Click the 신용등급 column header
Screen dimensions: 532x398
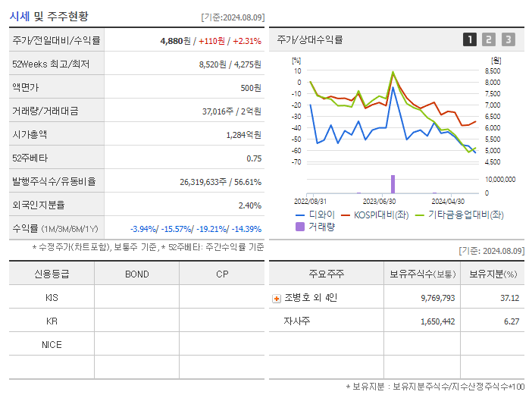52,274
